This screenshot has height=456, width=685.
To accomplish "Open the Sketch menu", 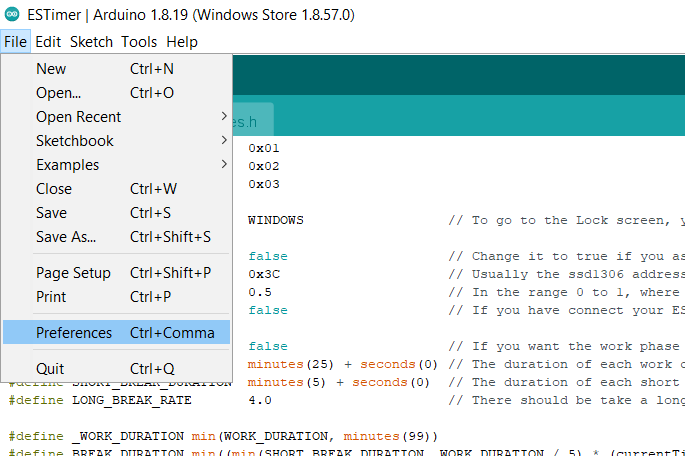I will [91, 42].
